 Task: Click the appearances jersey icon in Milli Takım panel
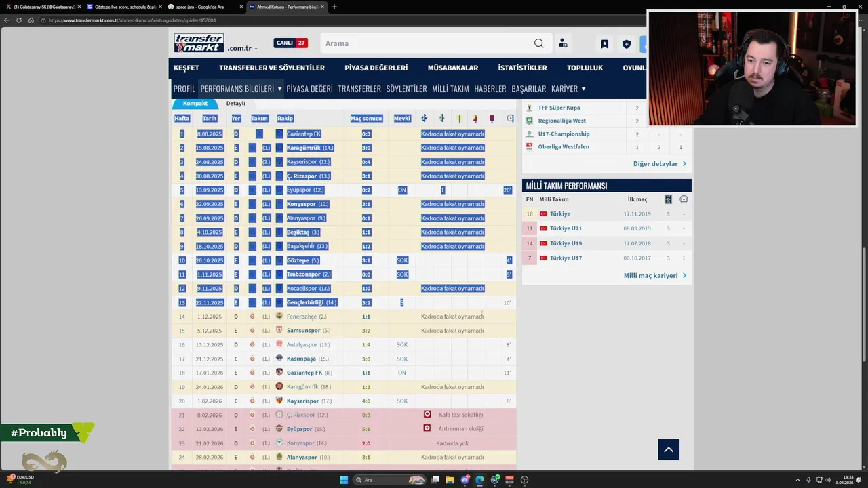tap(668, 199)
